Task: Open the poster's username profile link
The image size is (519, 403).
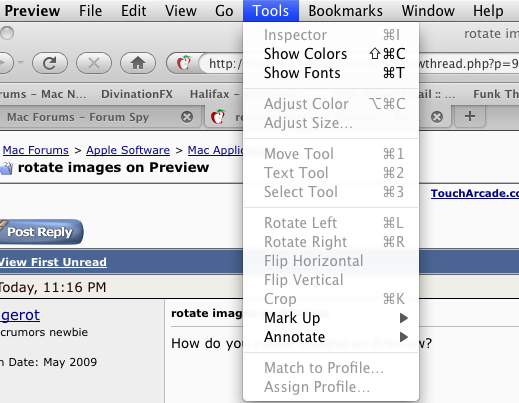Action: coord(20,315)
